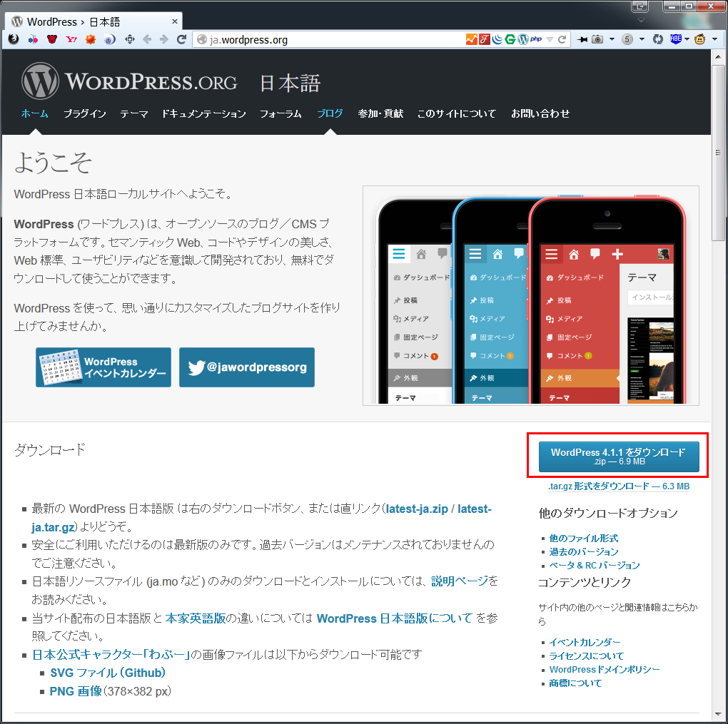The width and height of the screenshot is (728, 724).
Task: Open the PNG 画像 link
Action: click(76, 691)
